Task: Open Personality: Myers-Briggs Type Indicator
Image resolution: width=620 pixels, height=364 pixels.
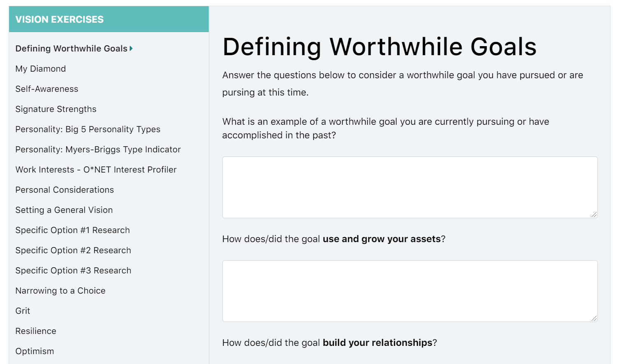Action: pyautogui.click(x=98, y=149)
